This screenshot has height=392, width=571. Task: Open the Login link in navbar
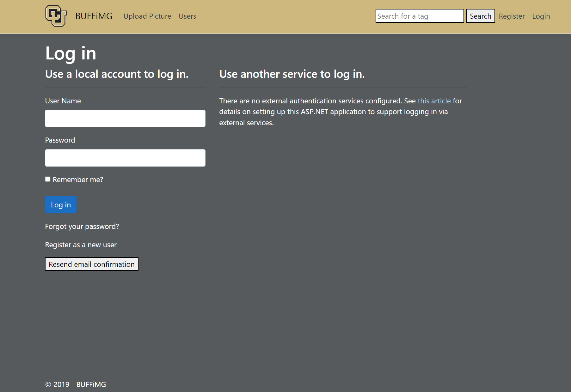(541, 16)
